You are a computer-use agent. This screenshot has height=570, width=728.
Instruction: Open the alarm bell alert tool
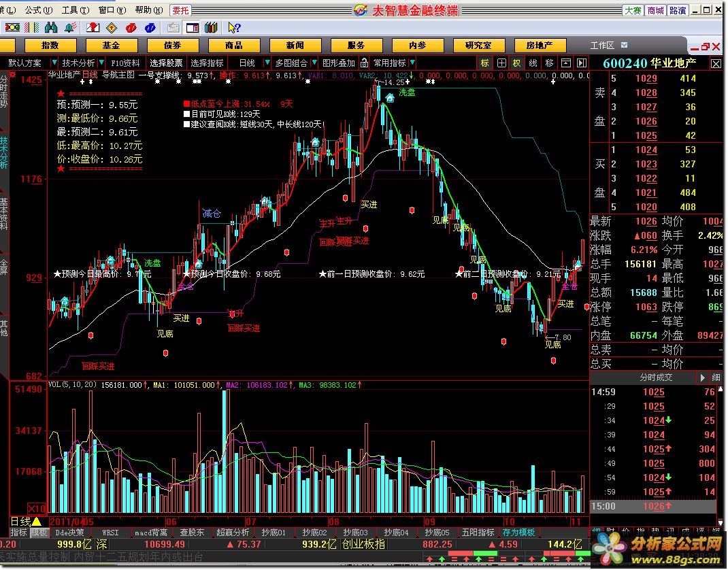click(71, 28)
